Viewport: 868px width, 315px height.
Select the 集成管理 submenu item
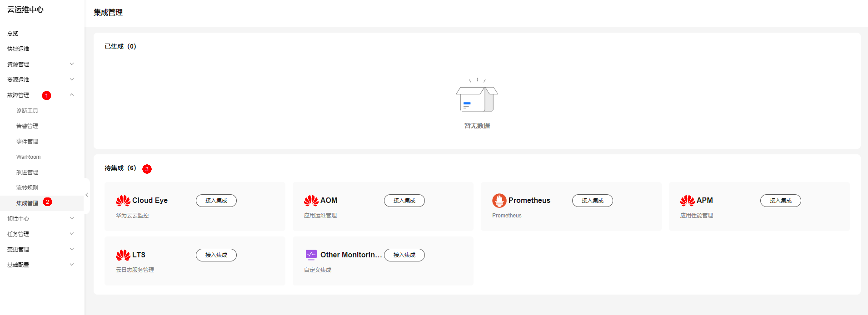(x=27, y=203)
